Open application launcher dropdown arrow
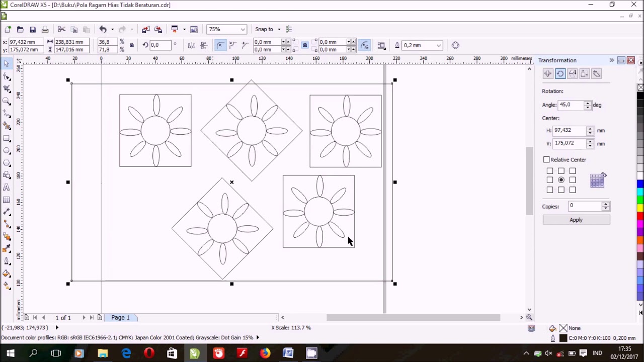 [184, 29]
